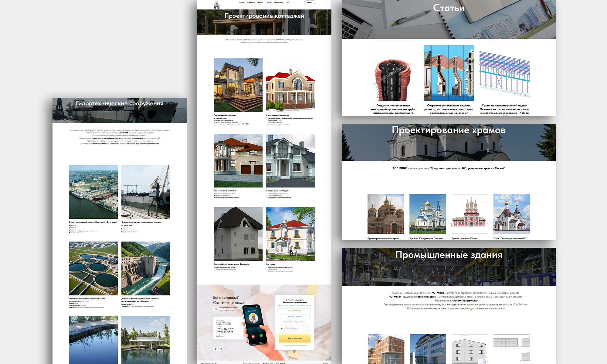The height and width of the screenshot is (364, 607).
Task: Expand the Проекты menu dropdown
Action: pos(260,2)
